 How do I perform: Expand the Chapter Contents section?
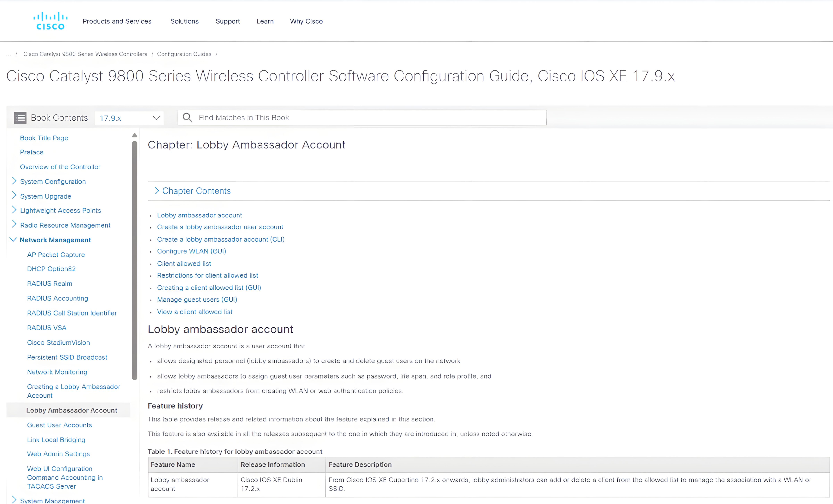pos(157,191)
